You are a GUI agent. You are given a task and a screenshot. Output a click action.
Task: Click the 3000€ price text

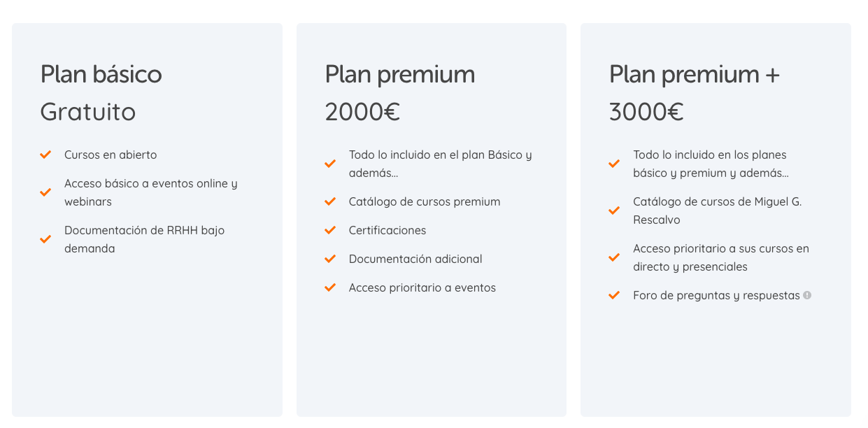646,112
